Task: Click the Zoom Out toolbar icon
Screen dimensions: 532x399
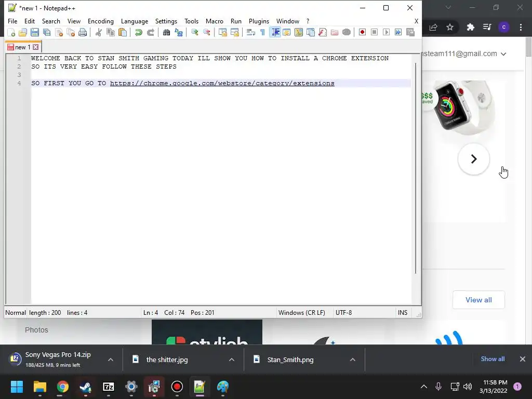Action: [x=206, y=32]
